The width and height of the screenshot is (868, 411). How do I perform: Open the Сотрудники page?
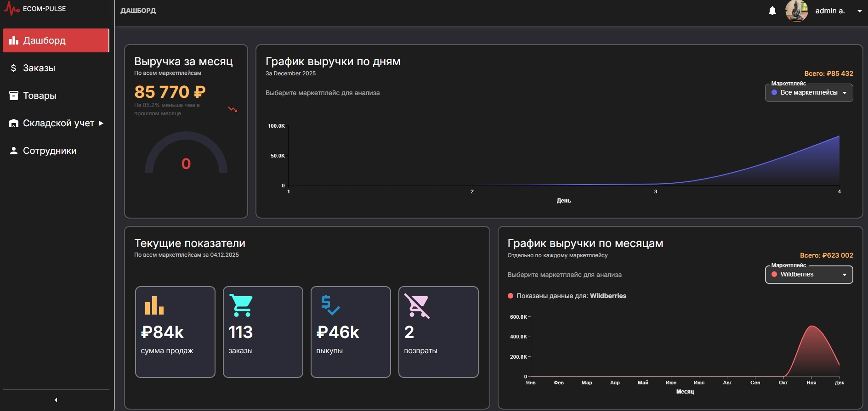coord(56,151)
